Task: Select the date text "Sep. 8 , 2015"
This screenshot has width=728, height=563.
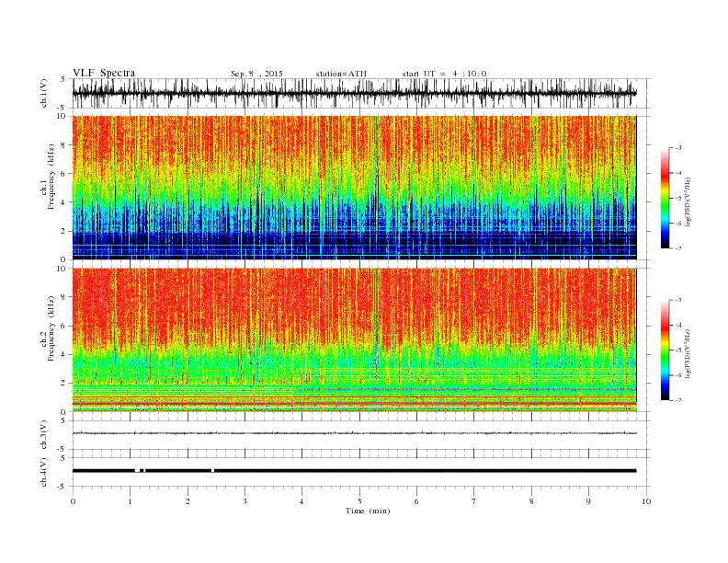Action: click(256, 74)
